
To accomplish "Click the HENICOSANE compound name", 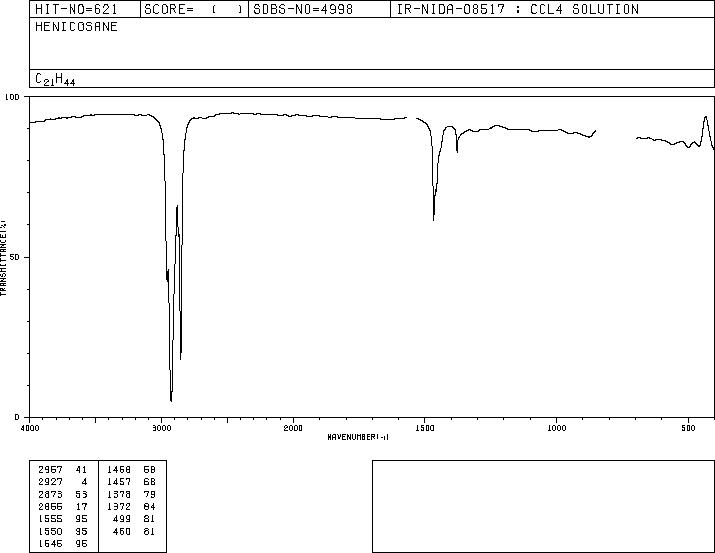I will (76, 27).
